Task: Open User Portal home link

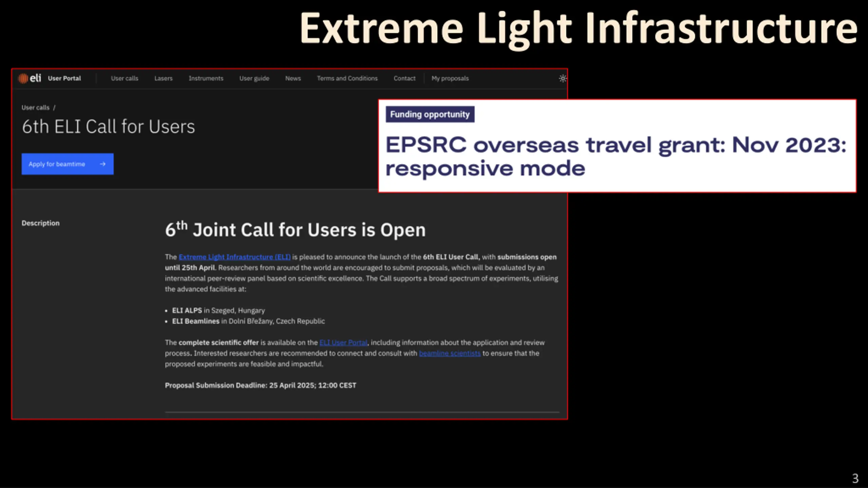Action: pyautogui.click(x=64, y=78)
